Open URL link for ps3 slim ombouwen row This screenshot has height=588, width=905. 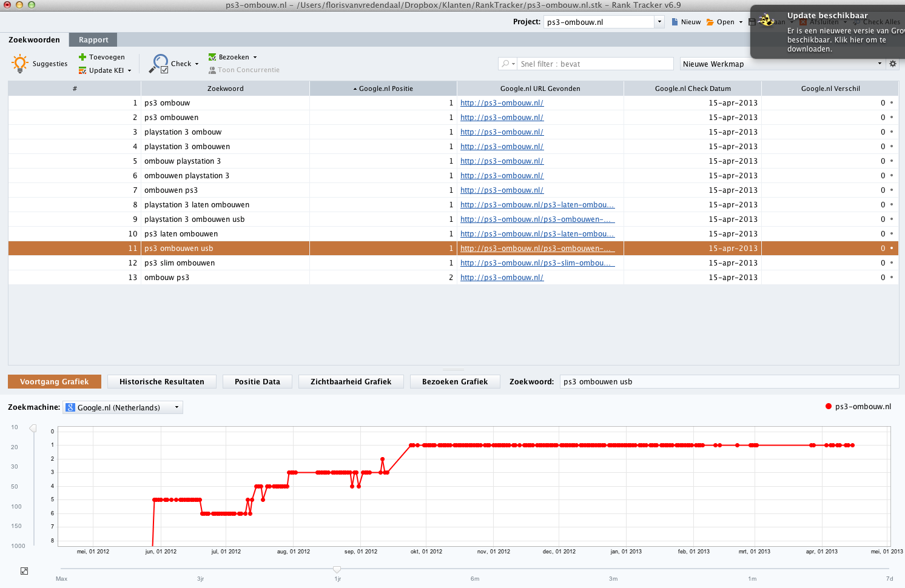tap(537, 263)
